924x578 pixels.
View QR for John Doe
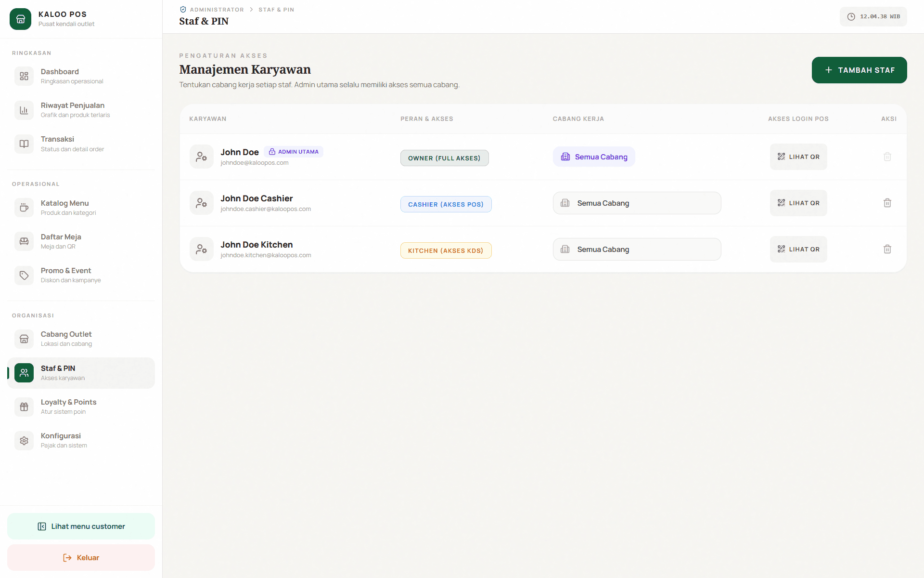[x=798, y=157]
